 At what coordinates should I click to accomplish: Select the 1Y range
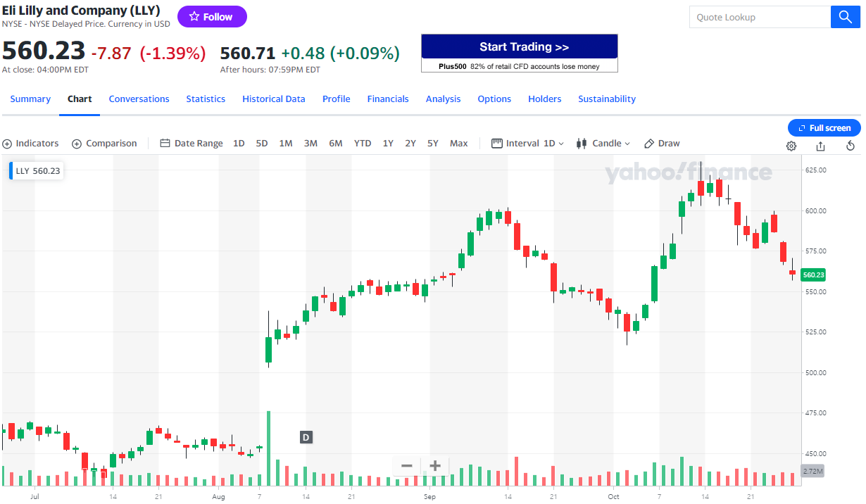(388, 143)
